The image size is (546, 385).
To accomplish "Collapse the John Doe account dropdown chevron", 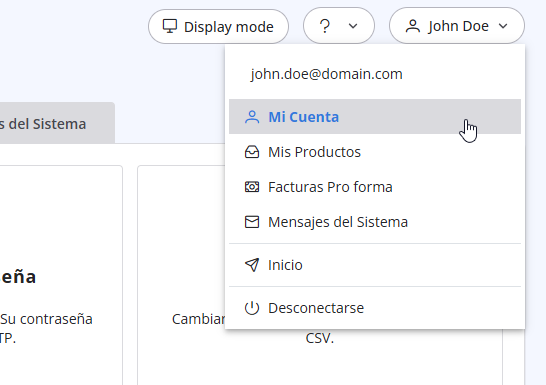I will 503,26.
